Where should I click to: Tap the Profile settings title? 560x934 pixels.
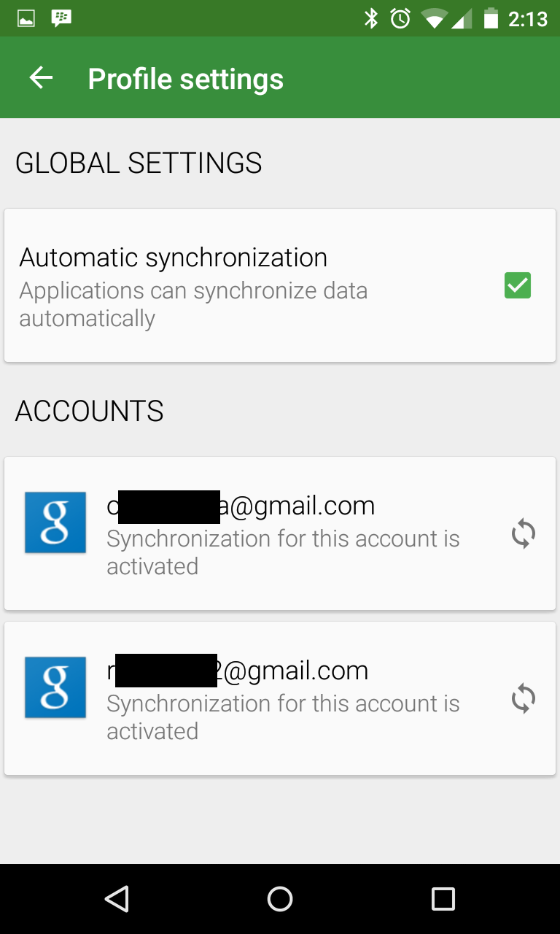tap(186, 79)
